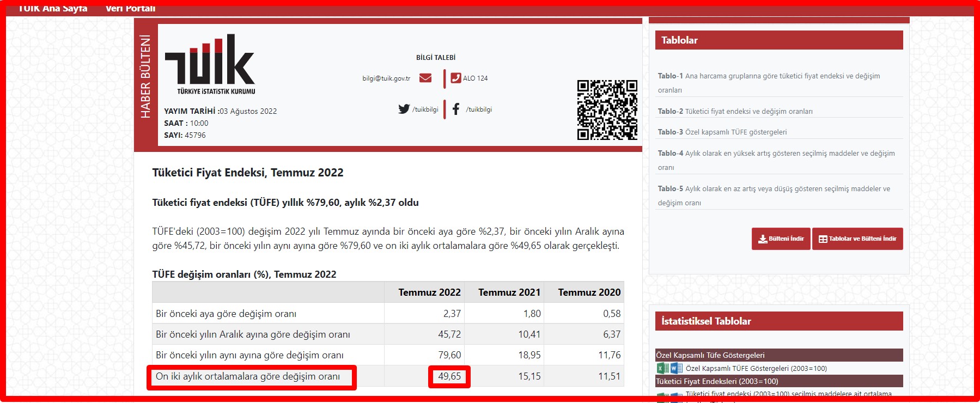Go to Veri Portalı in top menu
The height and width of the screenshot is (403, 980).
pos(130,8)
